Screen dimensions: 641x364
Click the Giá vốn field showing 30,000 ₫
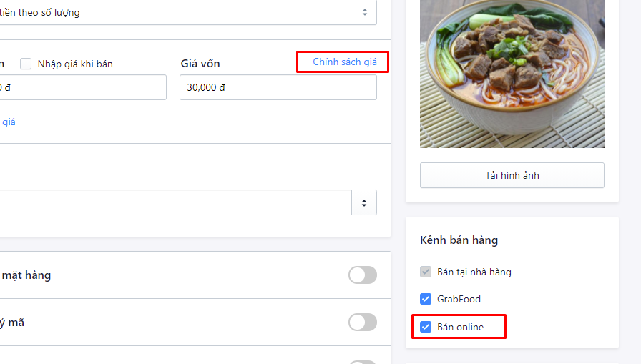[x=278, y=87]
